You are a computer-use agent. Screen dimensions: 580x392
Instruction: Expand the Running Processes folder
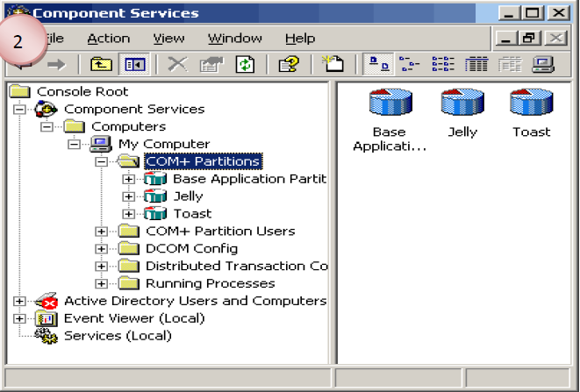[x=101, y=283]
